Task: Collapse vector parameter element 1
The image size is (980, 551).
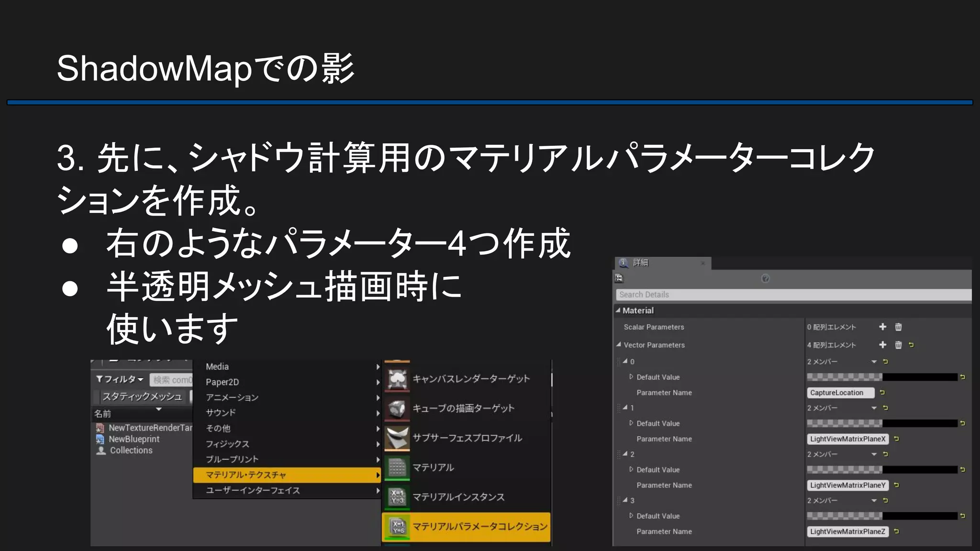Action: [625, 408]
